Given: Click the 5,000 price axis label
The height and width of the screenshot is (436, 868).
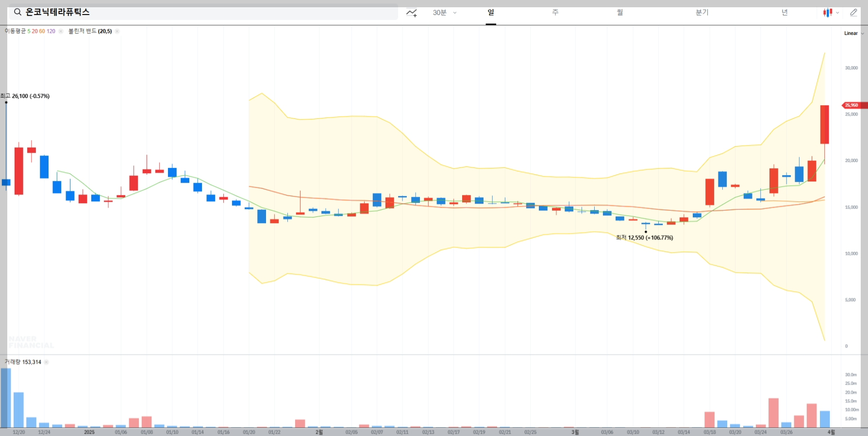Looking at the screenshot, I should 850,300.
